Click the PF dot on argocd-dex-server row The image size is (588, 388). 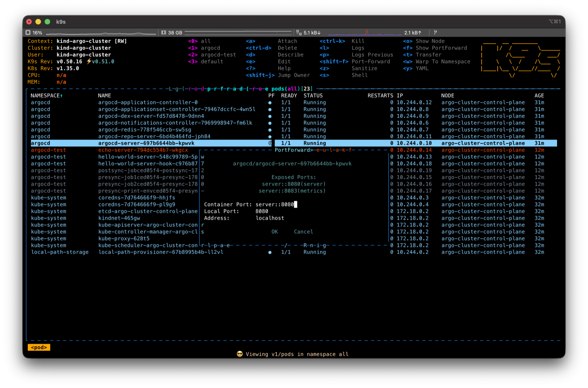(x=270, y=116)
